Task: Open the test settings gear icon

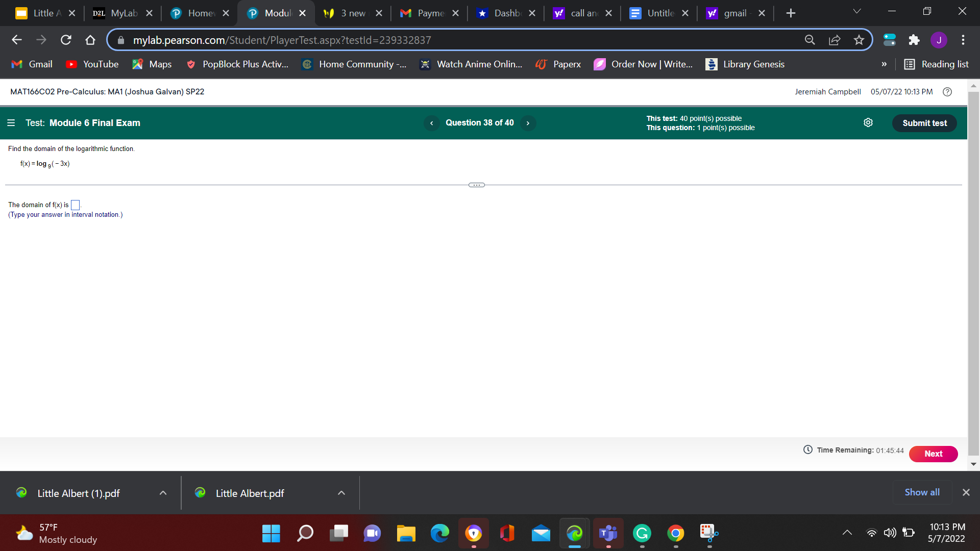Action: click(x=868, y=122)
